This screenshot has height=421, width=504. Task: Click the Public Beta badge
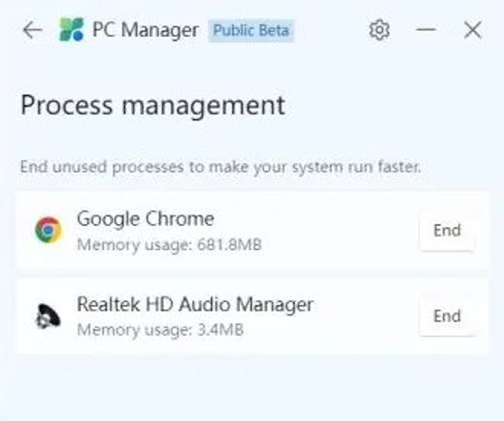(x=251, y=31)
